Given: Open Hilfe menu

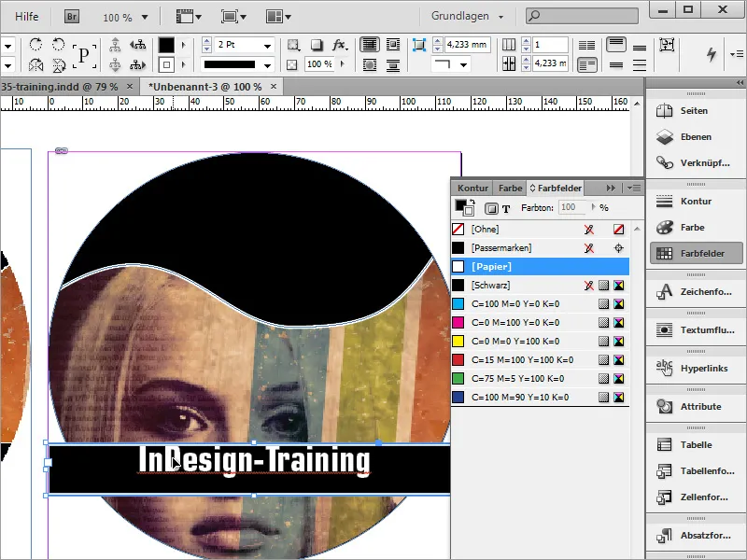Looking at the screenshot, I should pos(27,17).
